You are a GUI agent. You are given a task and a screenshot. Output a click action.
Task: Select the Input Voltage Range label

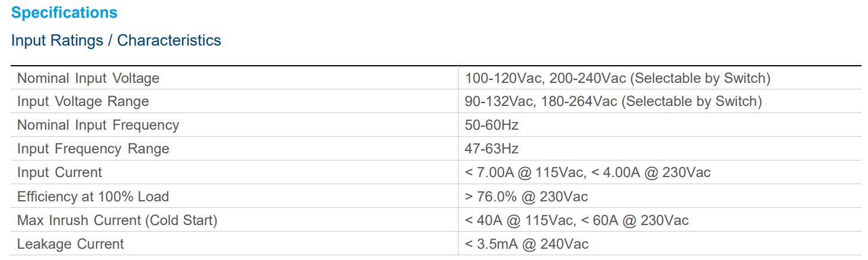coord(83,102)
